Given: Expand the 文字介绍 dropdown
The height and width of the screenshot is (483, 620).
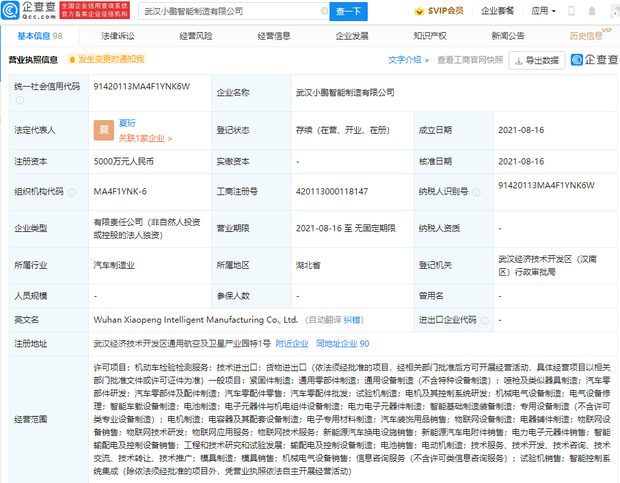Looking at the screenshot, I should 409,60.
